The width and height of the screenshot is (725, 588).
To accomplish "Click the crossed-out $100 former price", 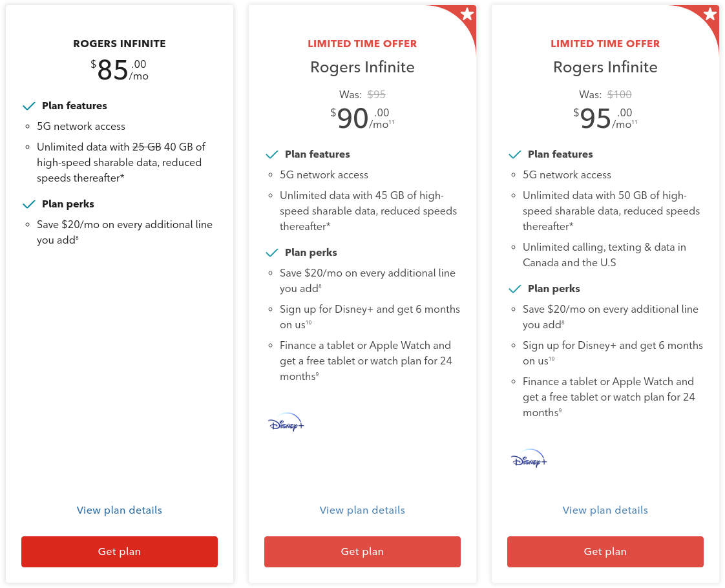I will click(x=619, y=94).
